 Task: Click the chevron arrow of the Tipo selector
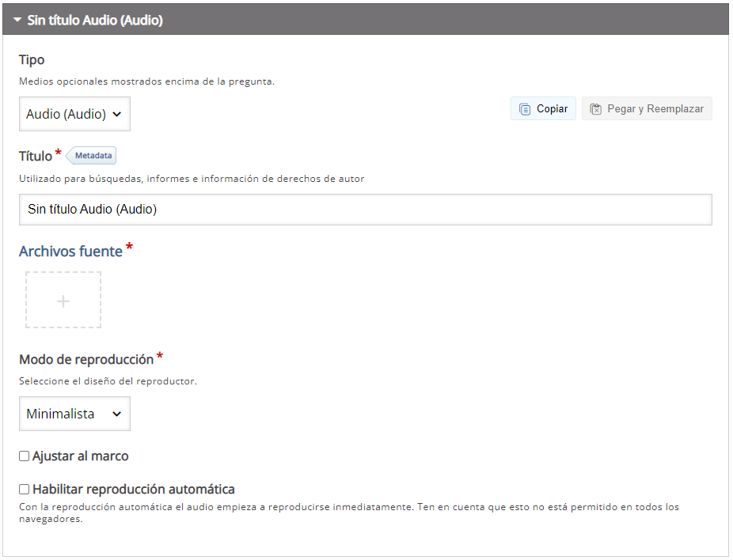point(117,114)
